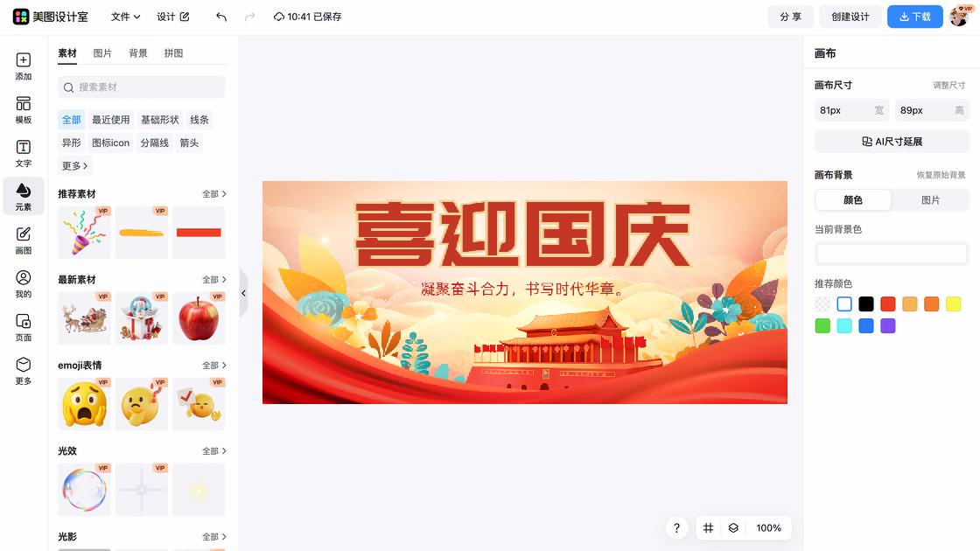This screenshot has height=551, width=980.
Task: Select the 颜色 background mode option
Action: [853, 200]
